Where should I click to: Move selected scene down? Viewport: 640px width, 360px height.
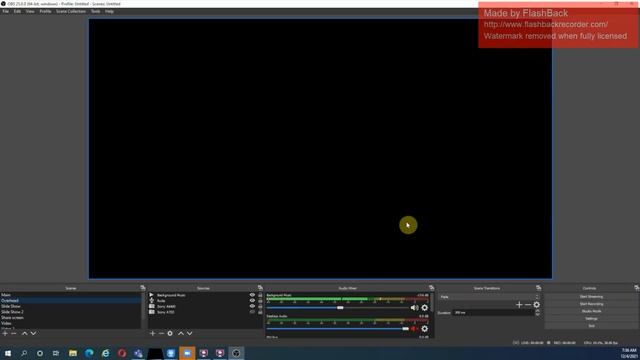pos(33,333)
